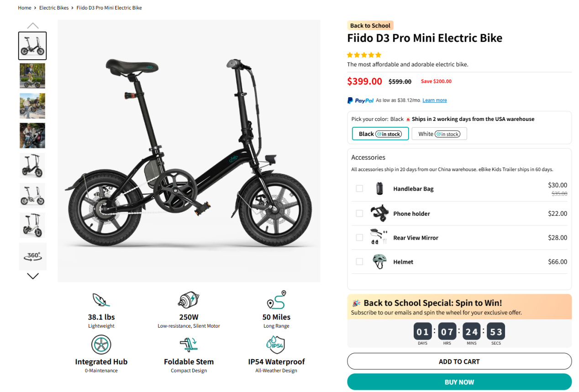
Task: Select the White color option
Action: point(439,134)
